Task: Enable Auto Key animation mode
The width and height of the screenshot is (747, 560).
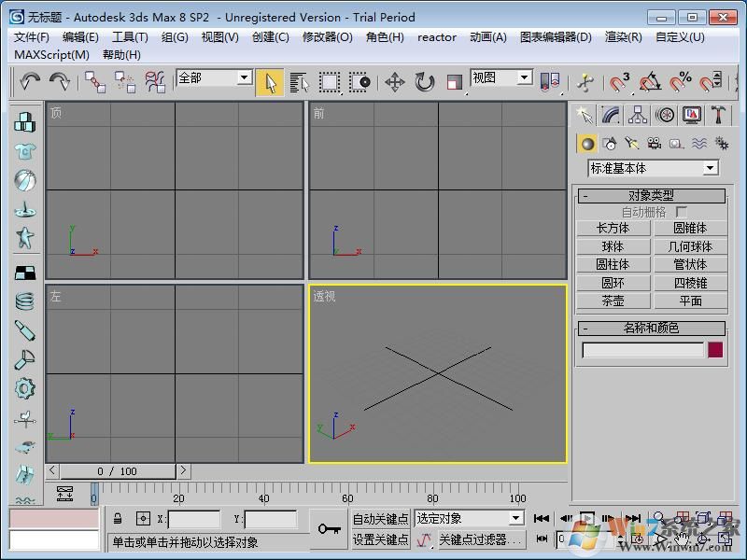Action: 380,521
